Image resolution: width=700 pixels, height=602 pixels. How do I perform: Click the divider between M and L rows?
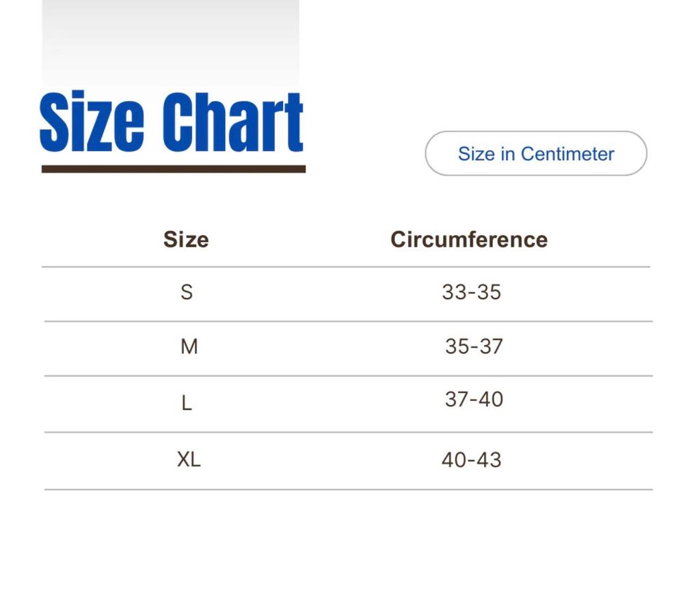pyautogui.click(x=349, y=376)
